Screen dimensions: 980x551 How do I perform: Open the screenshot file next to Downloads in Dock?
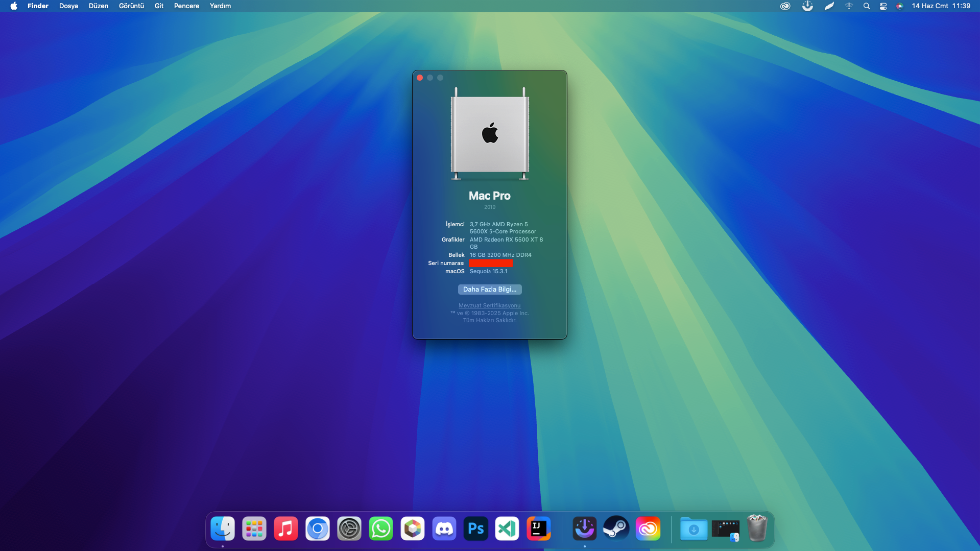pos(725,530)
